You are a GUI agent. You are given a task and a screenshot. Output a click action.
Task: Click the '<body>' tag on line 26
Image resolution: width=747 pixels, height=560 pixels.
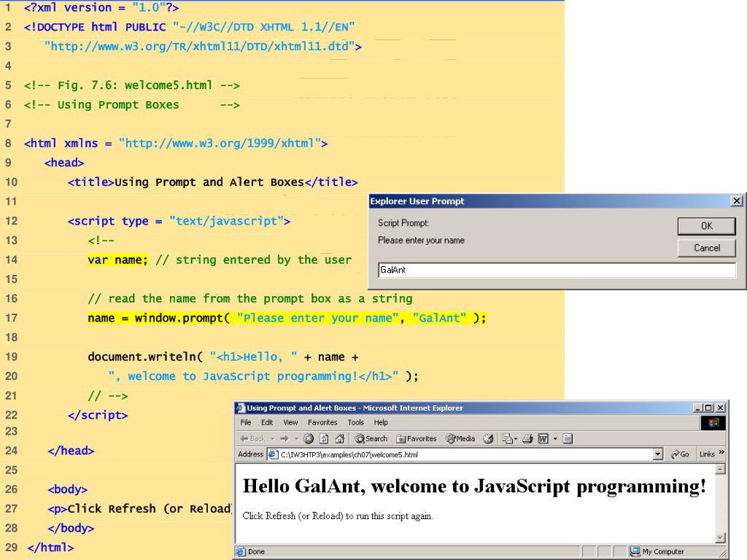point(68,489)
